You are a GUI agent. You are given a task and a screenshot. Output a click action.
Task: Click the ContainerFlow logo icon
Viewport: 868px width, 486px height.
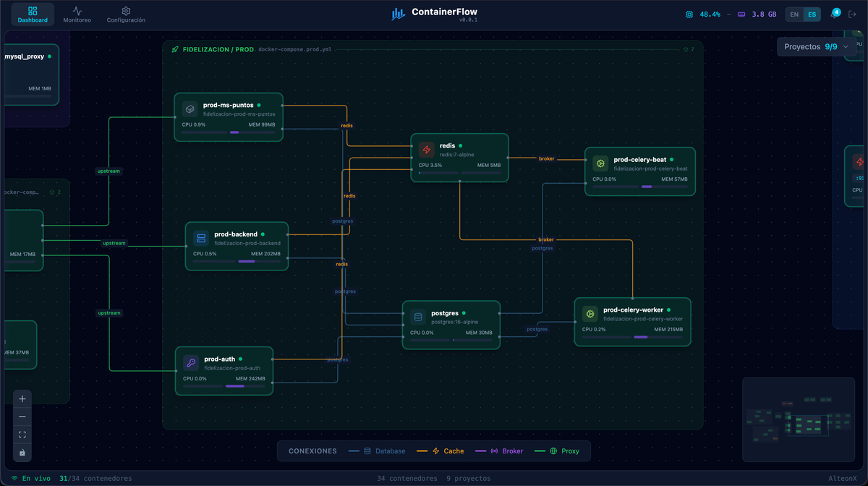click(x=399, y=14)
